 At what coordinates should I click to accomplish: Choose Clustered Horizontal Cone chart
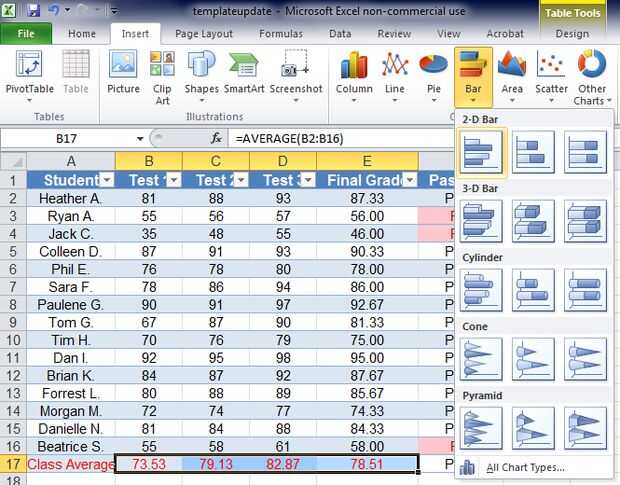481,359
